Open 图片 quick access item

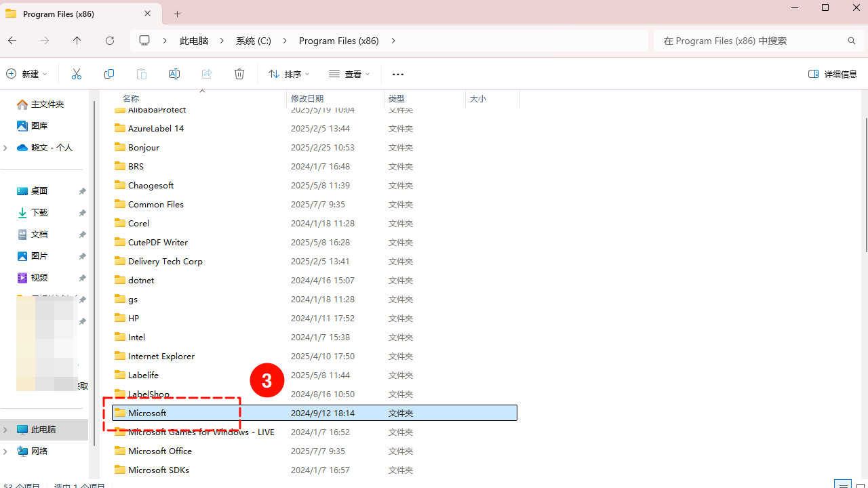(33, 256)
